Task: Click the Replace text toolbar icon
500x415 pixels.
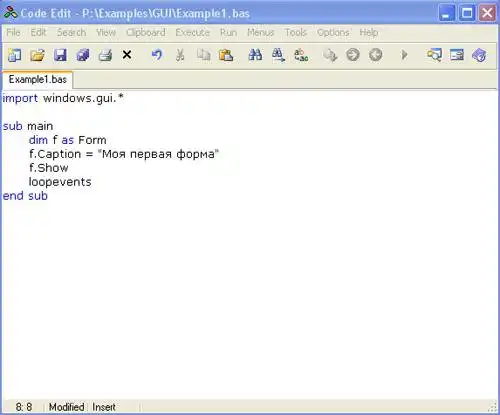Action: [301, 55]
